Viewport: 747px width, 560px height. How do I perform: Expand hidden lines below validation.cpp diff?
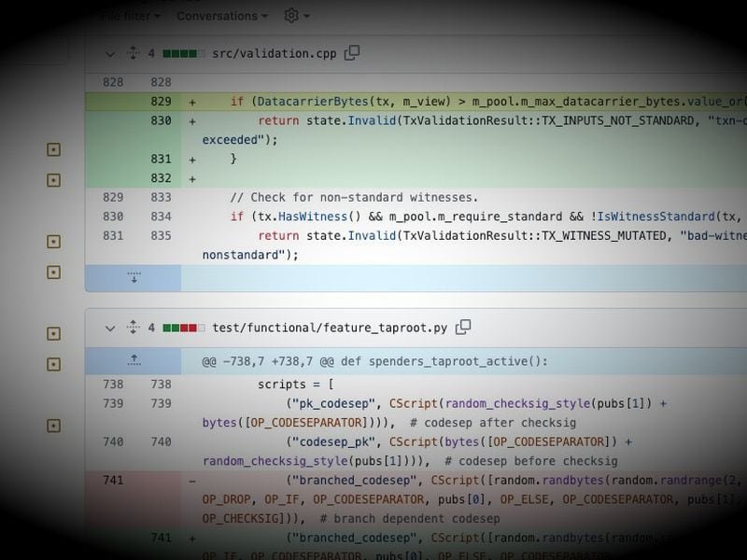pyautogui.click(x=135, y=275)
